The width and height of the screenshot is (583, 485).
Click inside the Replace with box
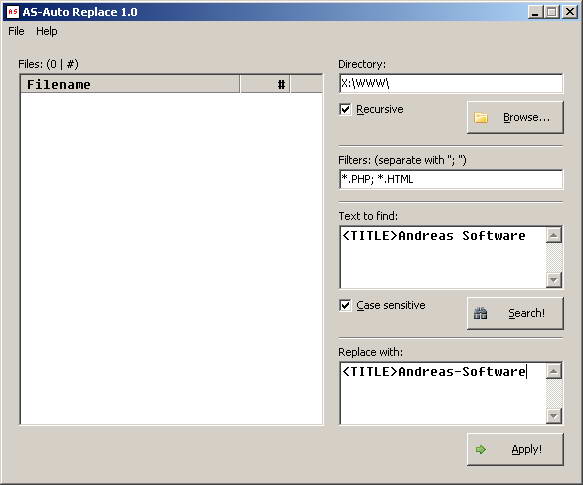(442, 393)
